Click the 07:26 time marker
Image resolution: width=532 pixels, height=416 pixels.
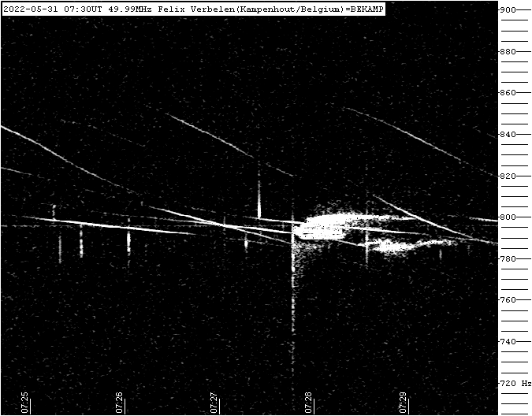click(119, 403)
